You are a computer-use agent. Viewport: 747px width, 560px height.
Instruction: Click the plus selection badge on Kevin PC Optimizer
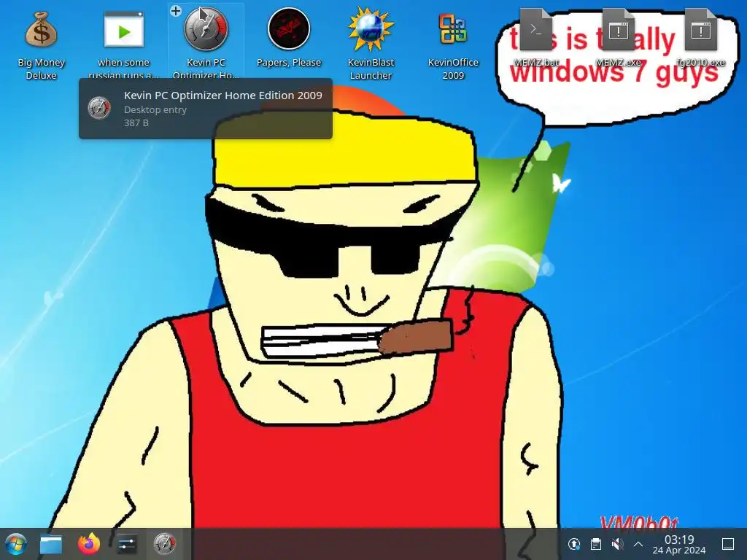click(176, 10)
